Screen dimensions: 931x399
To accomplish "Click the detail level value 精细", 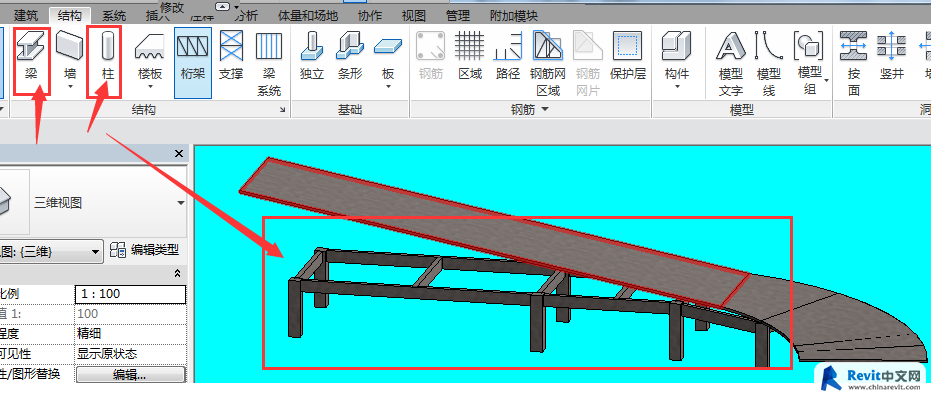I will [x=131, y=334].
